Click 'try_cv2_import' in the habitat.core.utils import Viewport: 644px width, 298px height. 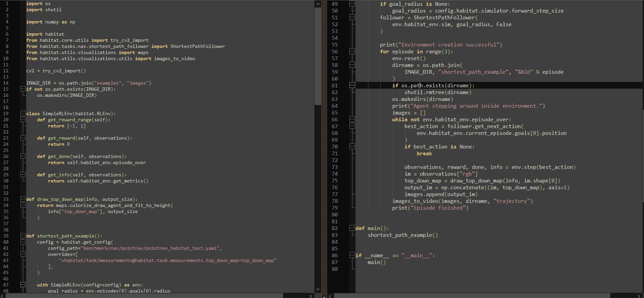tap(130, 40)
